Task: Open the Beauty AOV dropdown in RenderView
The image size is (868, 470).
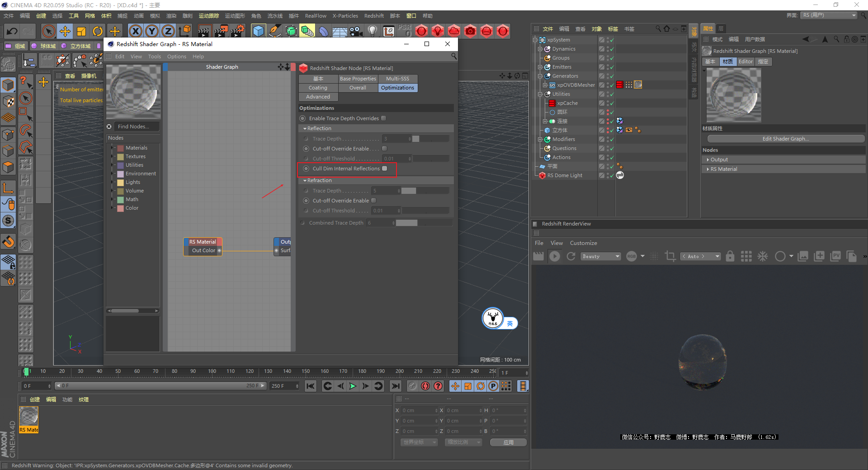Action: coord(601,256)
